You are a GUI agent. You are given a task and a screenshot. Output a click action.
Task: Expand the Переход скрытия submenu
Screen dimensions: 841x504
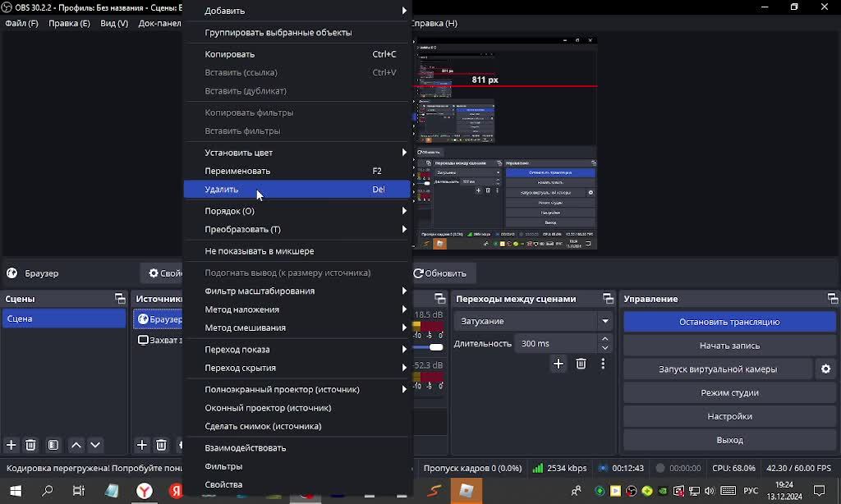tap(296, 368)
